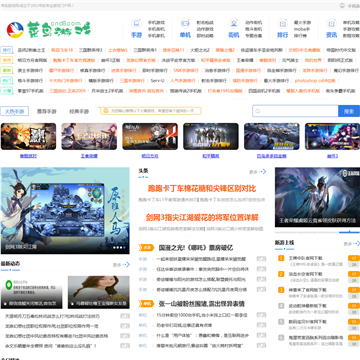The width and height of the screenshot is (360, 360).
Task: Open the 明日方舟 game thumbnail
Action: click(150, 136)
